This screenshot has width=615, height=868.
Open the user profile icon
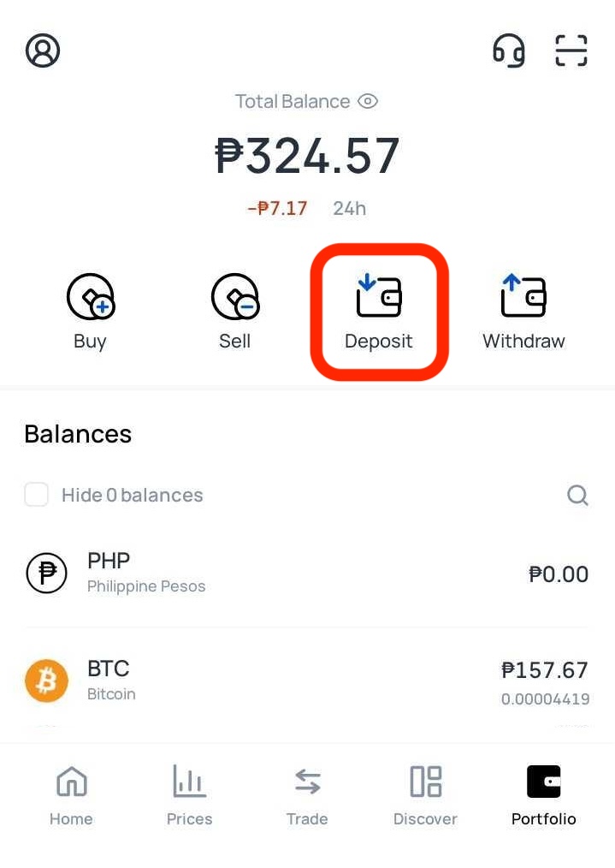click(43, 51)
